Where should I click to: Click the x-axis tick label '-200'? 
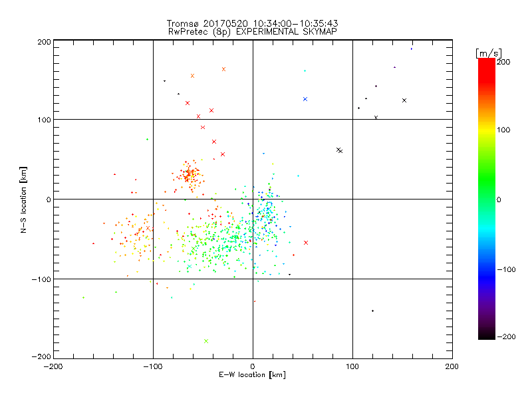pos(53,367)
